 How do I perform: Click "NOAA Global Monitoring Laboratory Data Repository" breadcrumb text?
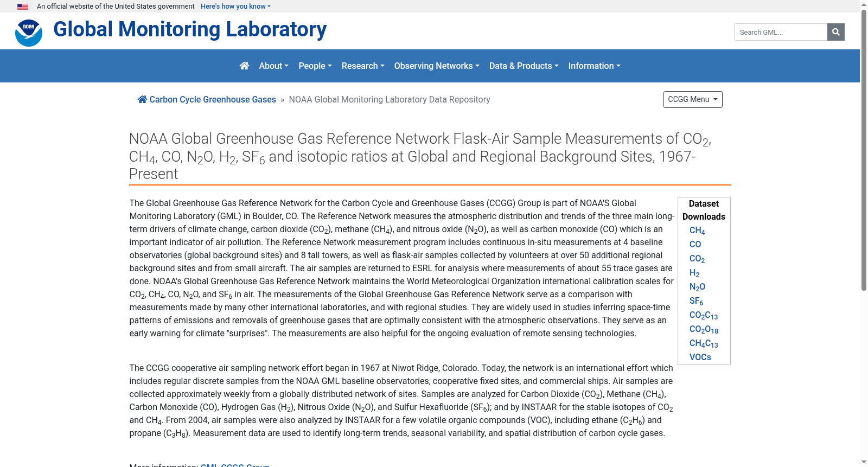tap(390, 99)
